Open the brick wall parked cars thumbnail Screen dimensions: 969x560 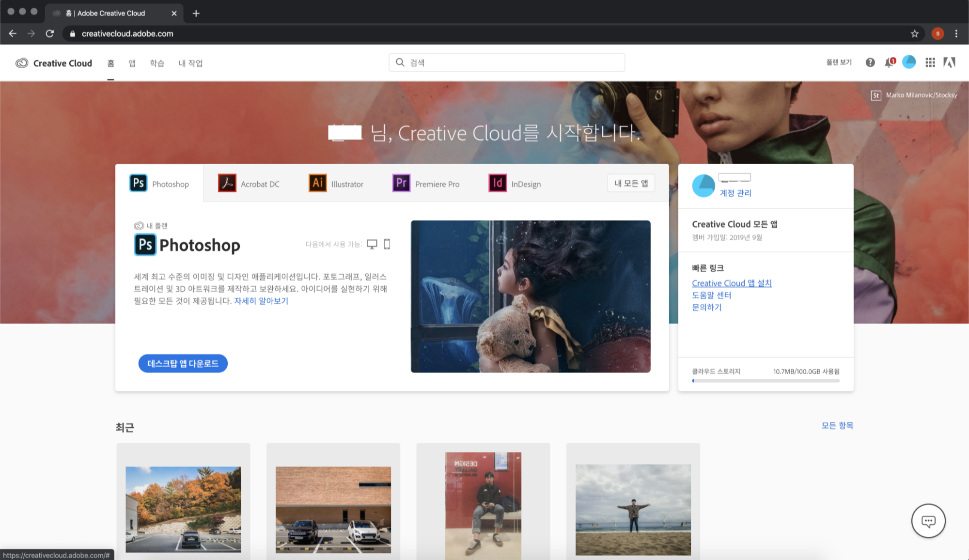pos(333,510)
